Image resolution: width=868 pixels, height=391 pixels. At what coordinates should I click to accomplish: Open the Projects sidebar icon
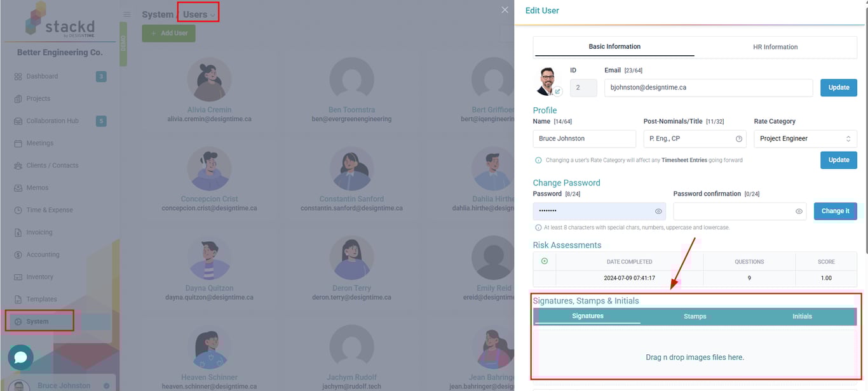click(x=18, y=98)
